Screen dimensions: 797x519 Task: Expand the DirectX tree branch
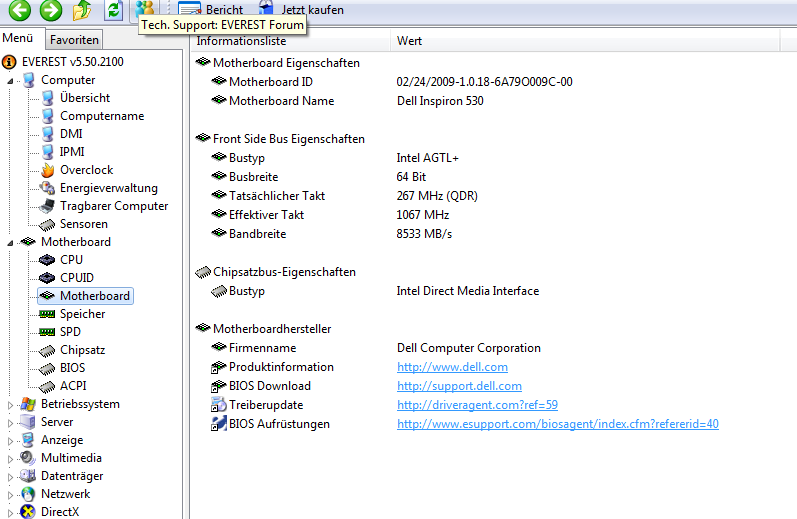click(10, 513)
